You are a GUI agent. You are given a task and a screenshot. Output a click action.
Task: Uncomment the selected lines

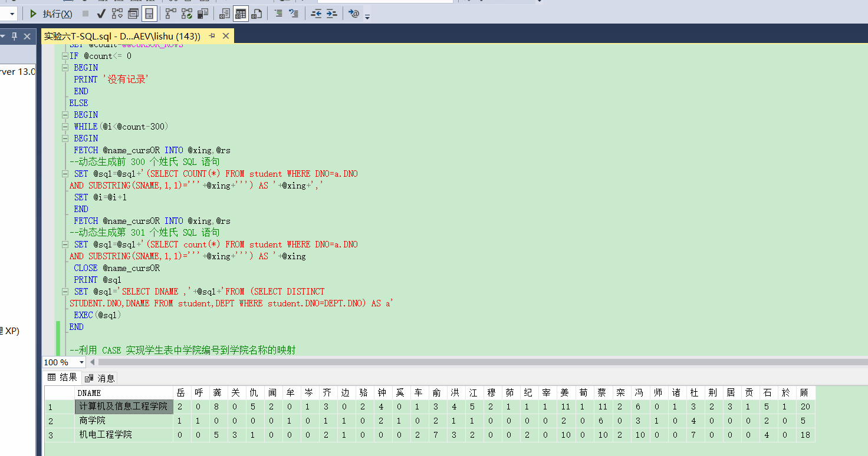(x=294, y=14)
